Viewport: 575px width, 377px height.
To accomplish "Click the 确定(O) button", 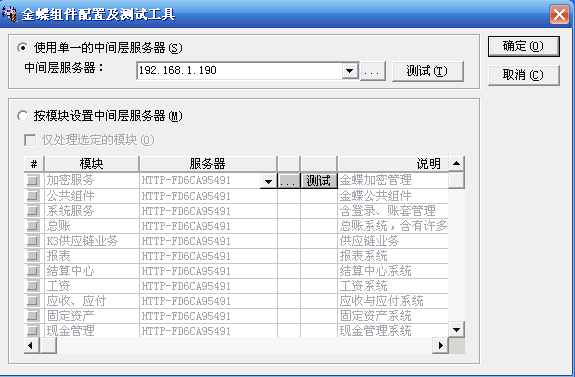I will [x=524, y=46].
